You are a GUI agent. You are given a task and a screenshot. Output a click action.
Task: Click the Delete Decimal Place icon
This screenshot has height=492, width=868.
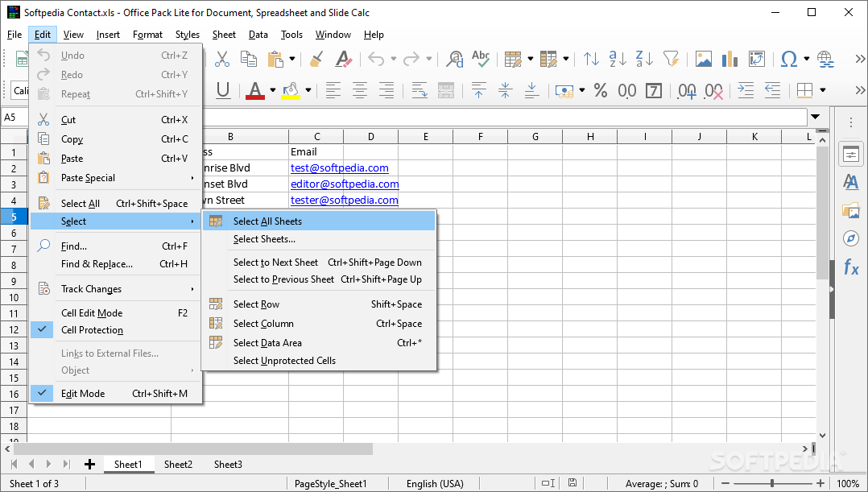[x=713, y=90]
